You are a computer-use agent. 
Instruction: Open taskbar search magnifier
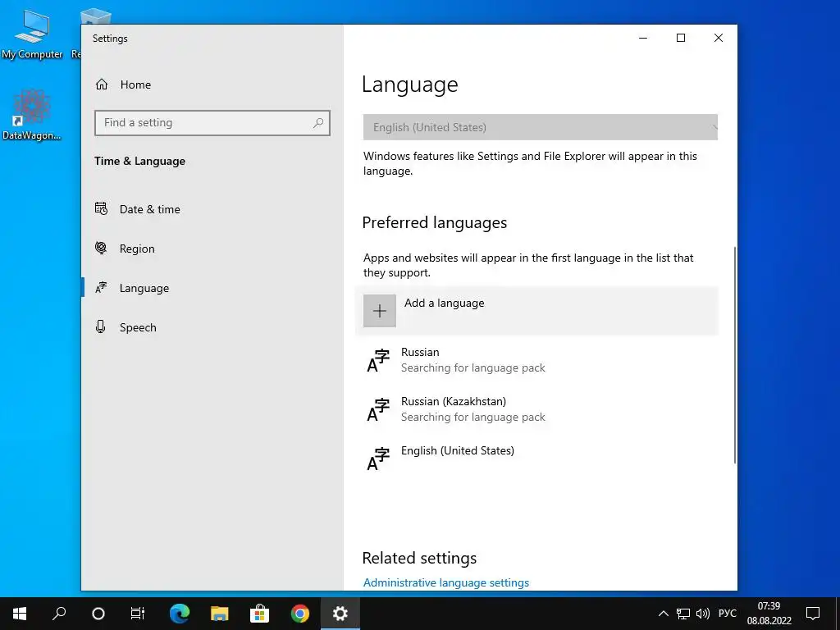pyautogui.click(x=59, y=614)
